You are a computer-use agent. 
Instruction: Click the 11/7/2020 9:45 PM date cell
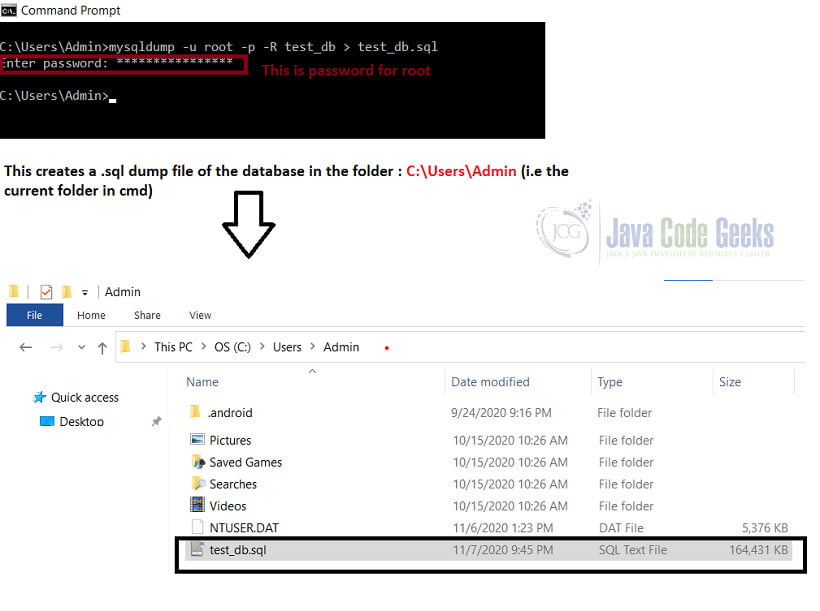[x=503, y=550]
